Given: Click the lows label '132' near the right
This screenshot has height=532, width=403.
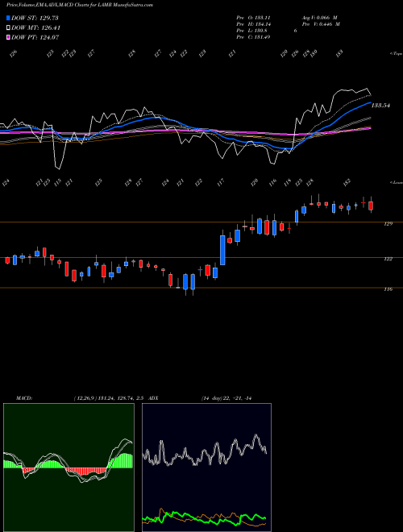Looking at the screenshot, I should pyautogui.click(x=347, y=182).
